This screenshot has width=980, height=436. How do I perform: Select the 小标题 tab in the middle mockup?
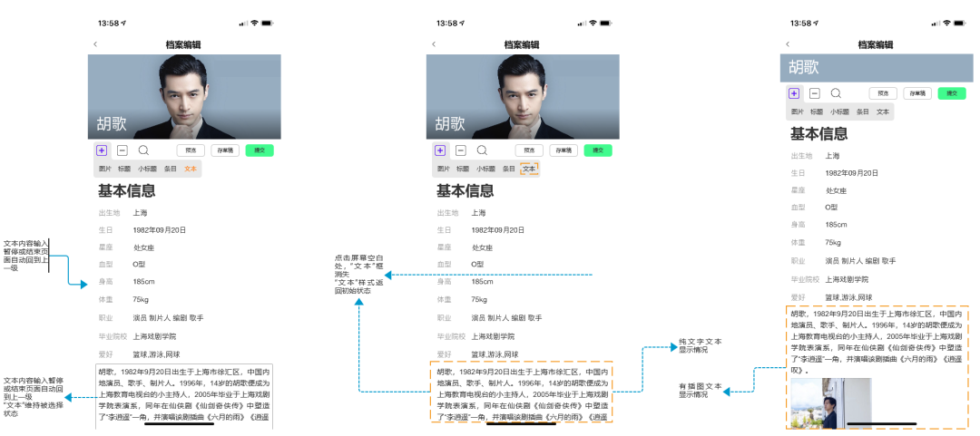click(485, 170)
